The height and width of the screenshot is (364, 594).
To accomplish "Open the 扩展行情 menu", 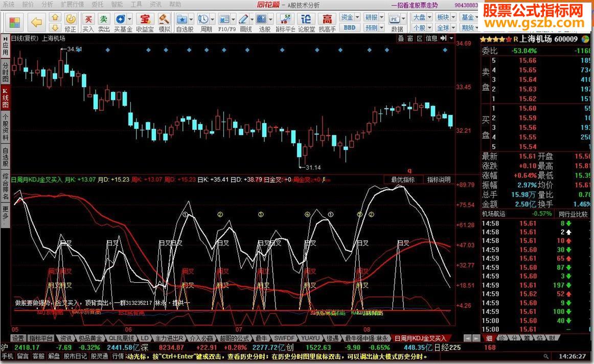I will [73, 5].
